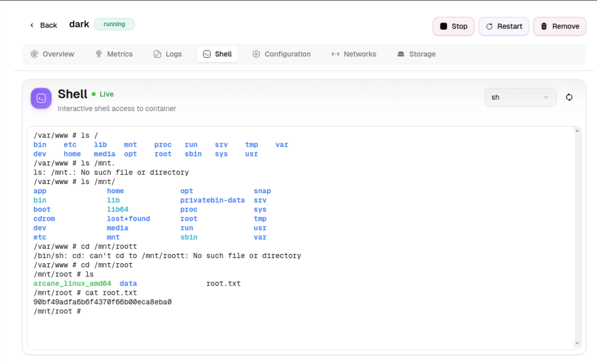The width and height of the screenshot is (597, 364).
Task: Click the Overview tab icon
Action: click(34, 54)
